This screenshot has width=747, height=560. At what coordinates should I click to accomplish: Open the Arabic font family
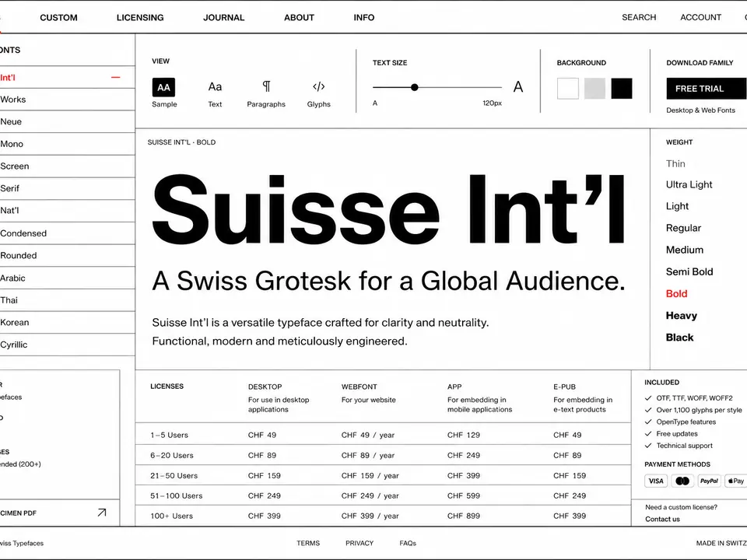pos(65,278)
